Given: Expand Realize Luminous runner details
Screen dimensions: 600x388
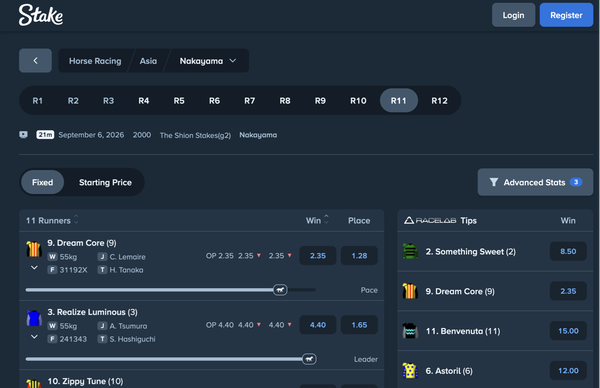Looking at the screenshot, I should (34, 337).
